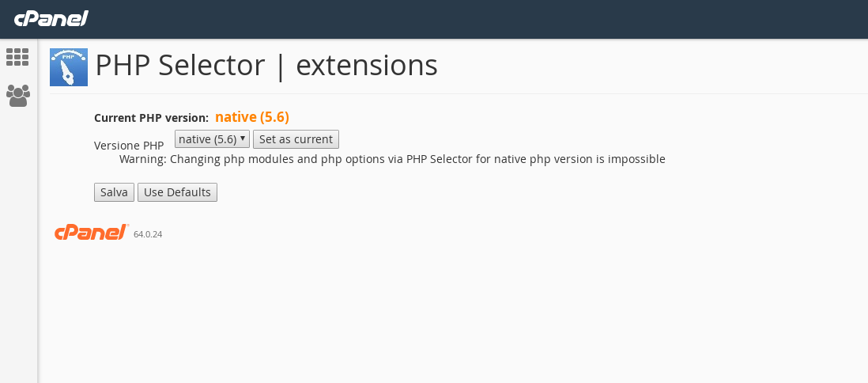Click the native PHP warning message text
Image resolution: width=868 pixels, height=383 pixels.
(x=392, y=160)
